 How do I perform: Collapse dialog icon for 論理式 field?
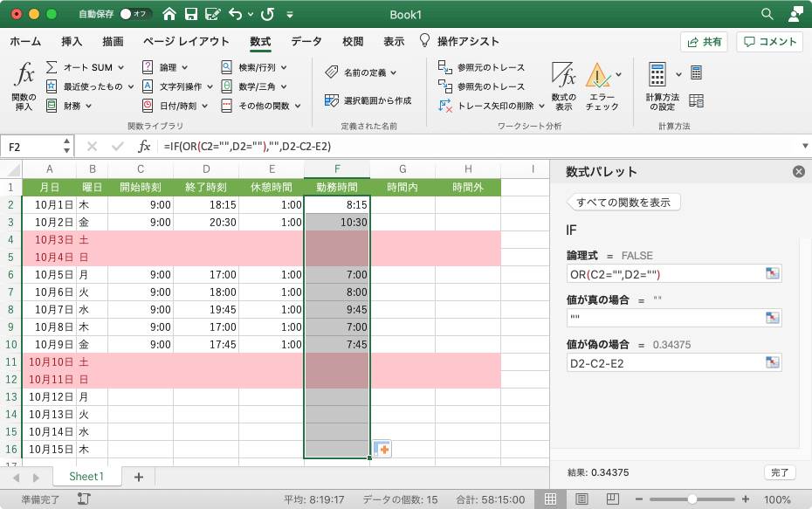(772, 273)
